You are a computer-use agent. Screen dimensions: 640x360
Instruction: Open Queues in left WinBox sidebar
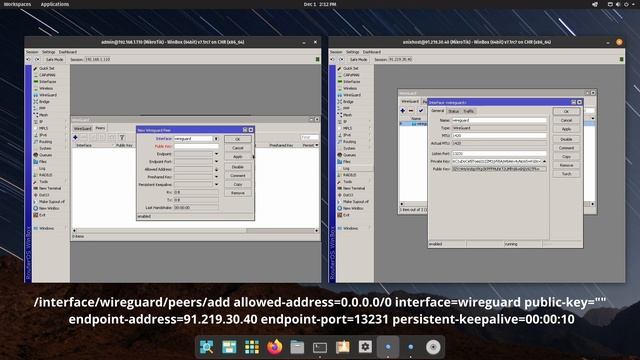(44, 155)
